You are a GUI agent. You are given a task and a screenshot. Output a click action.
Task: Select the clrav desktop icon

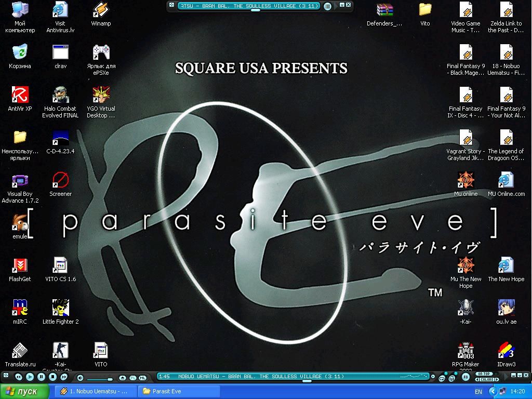click(x=60, y=57)
